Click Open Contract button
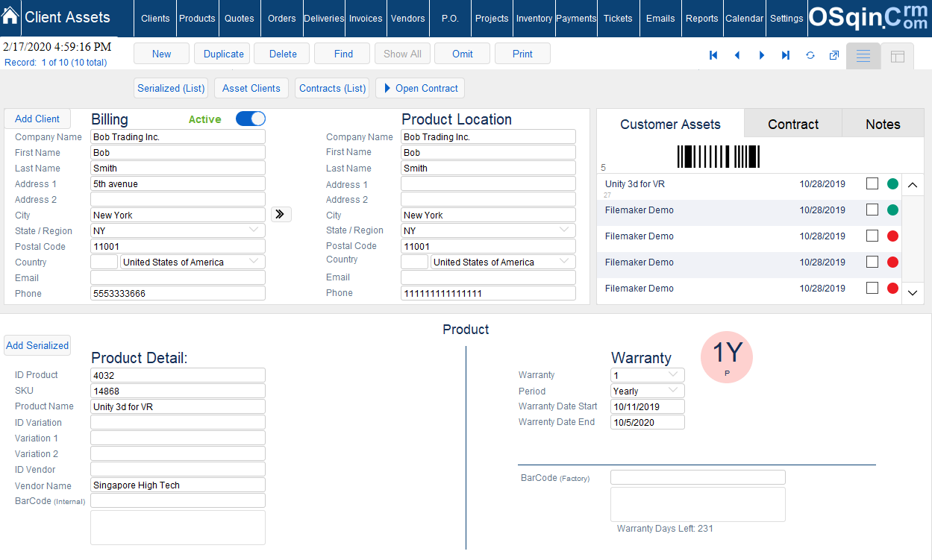This screenshot has width=932, height=560. [420, 88]
